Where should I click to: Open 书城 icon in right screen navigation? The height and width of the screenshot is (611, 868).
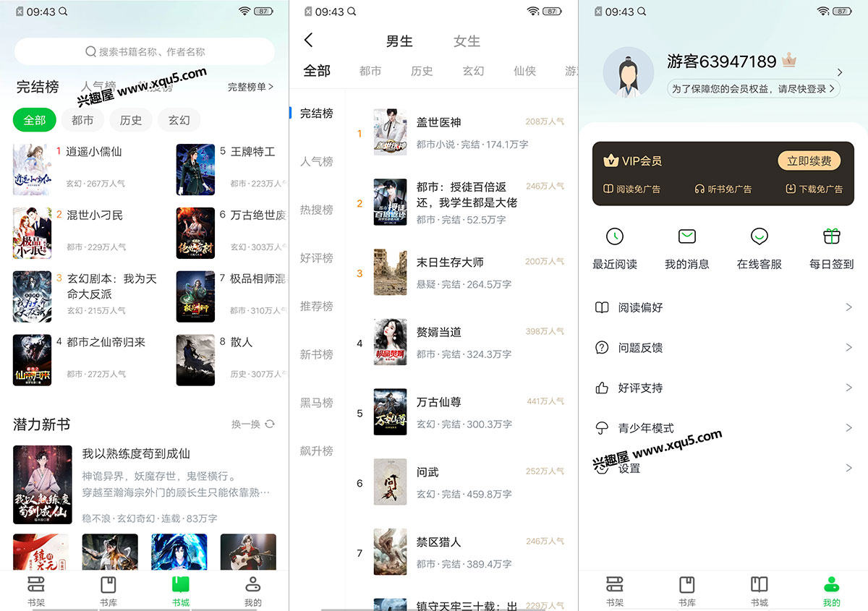point(759,584)
